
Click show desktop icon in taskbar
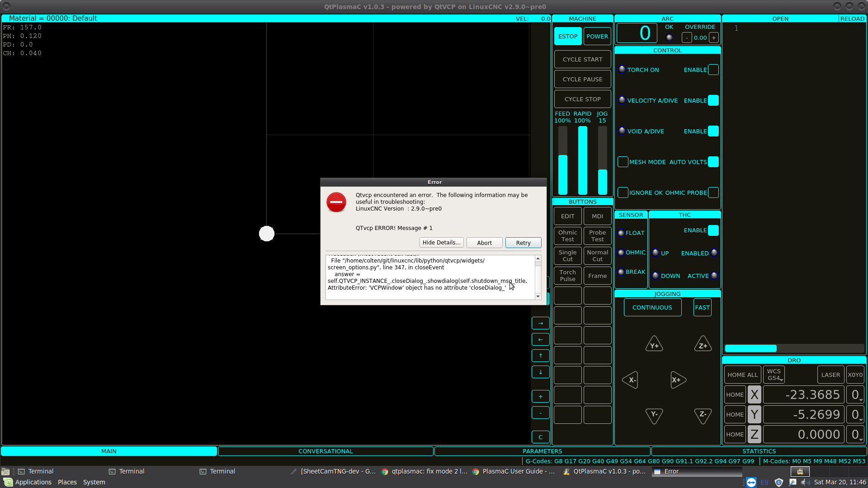(x=5, y=471)
